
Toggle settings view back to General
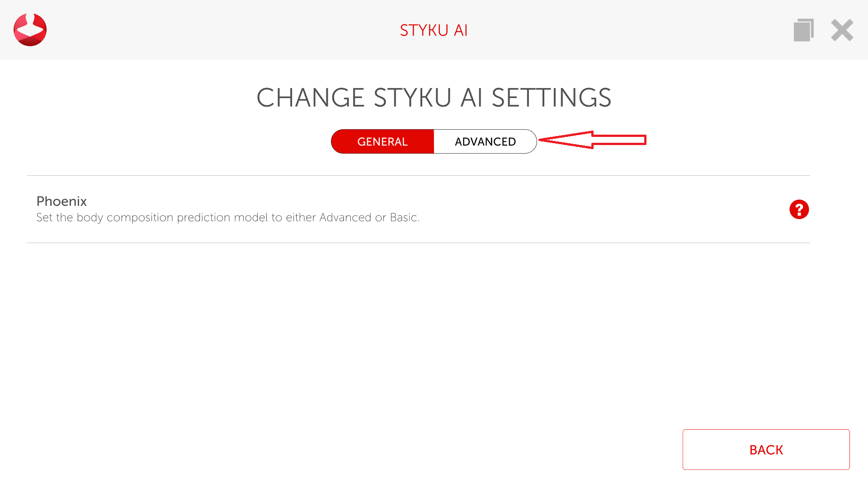pyautogui.click(x=382, y=142)
